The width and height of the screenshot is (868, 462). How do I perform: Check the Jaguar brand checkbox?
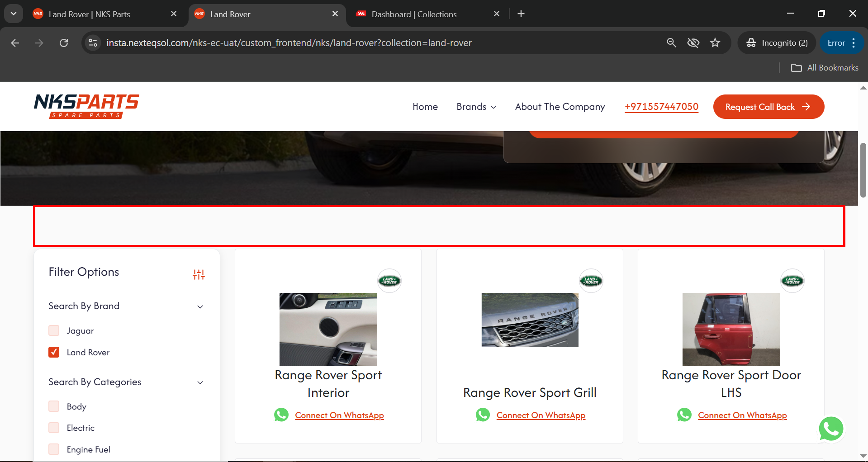click(54, 330)
